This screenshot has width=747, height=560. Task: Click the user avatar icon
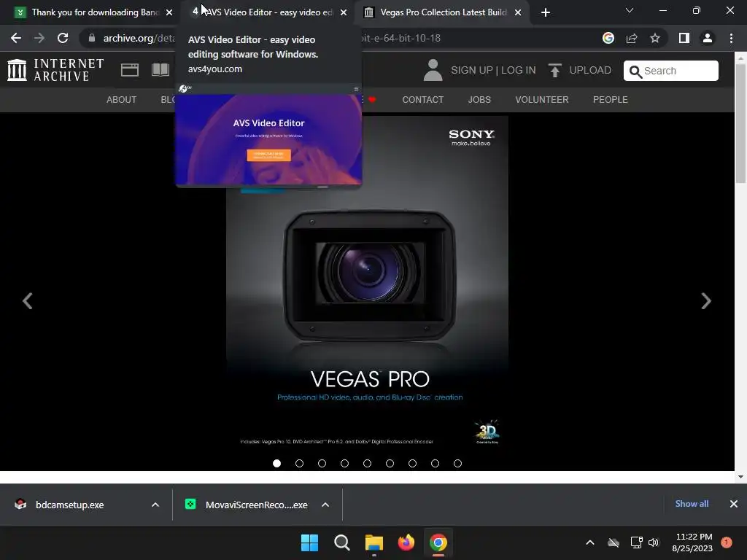pyautogui.click(x=433, y=70)
